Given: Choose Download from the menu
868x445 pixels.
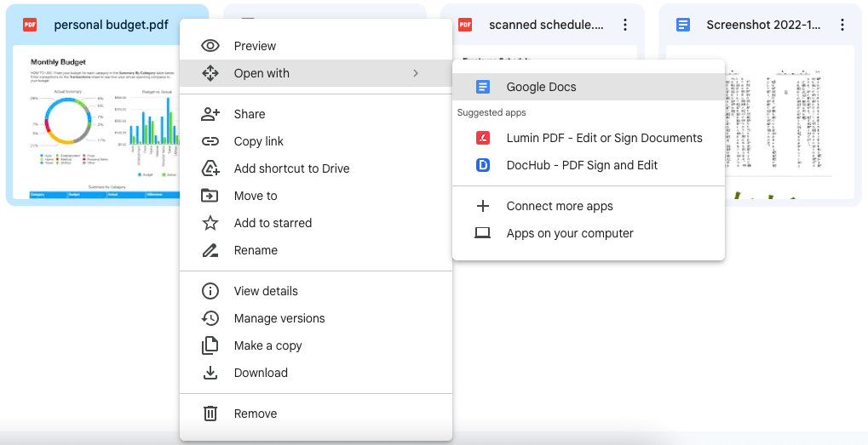Looking at the screenshot, I should click(x=315, y=373).
